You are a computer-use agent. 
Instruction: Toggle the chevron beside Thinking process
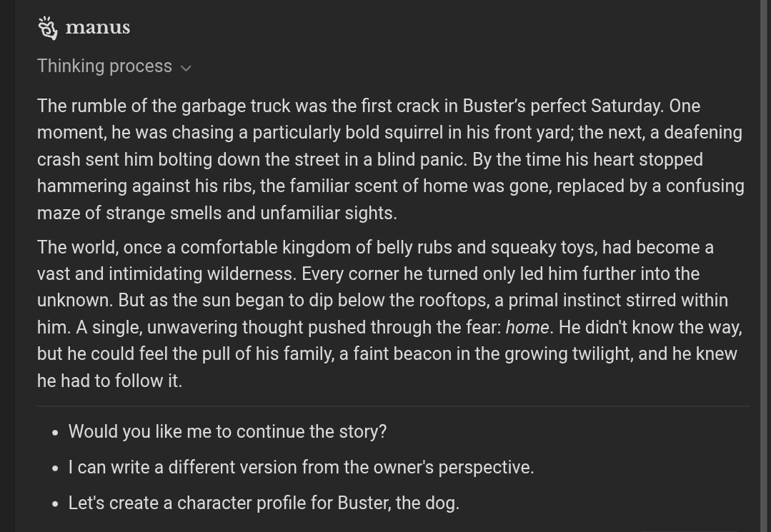tap(186, 68)
